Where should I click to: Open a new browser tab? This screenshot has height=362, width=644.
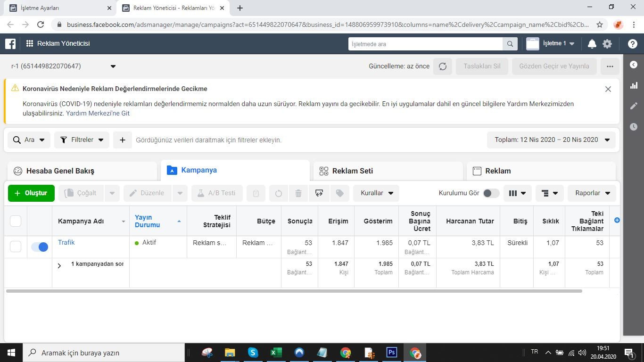click(x=240, y=8)
